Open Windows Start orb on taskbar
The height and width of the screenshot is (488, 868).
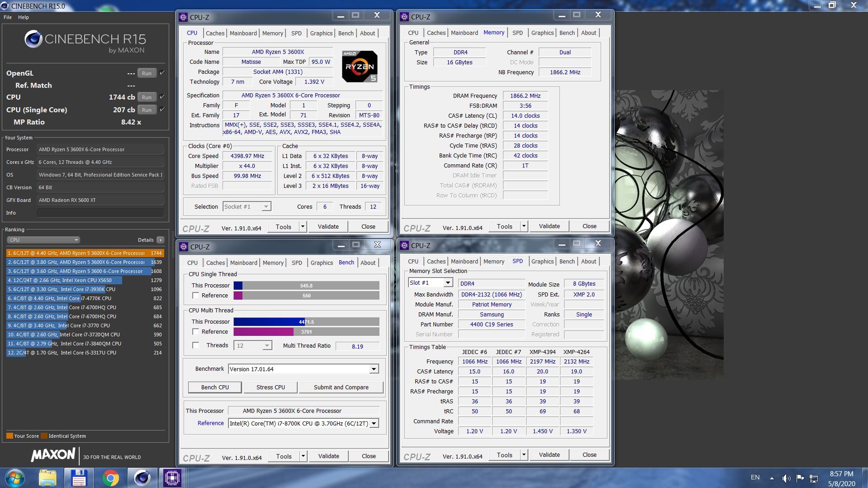[16, 478]
